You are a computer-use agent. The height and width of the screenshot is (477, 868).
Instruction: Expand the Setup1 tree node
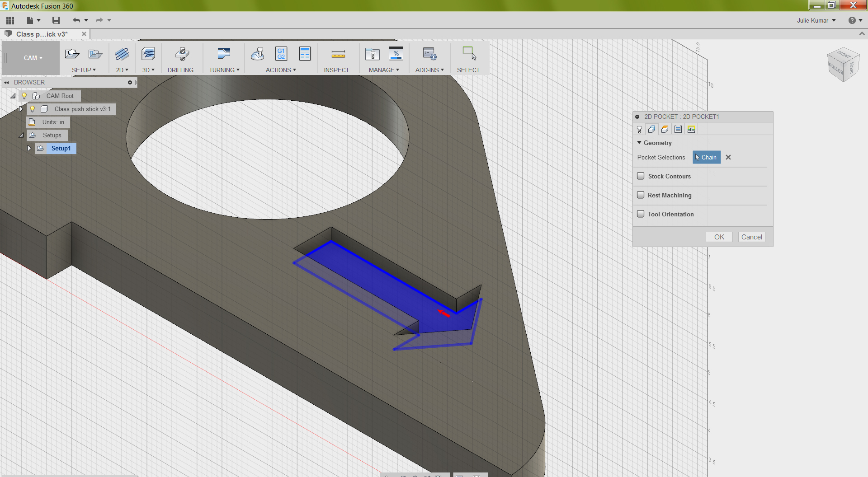pos(29,148)
